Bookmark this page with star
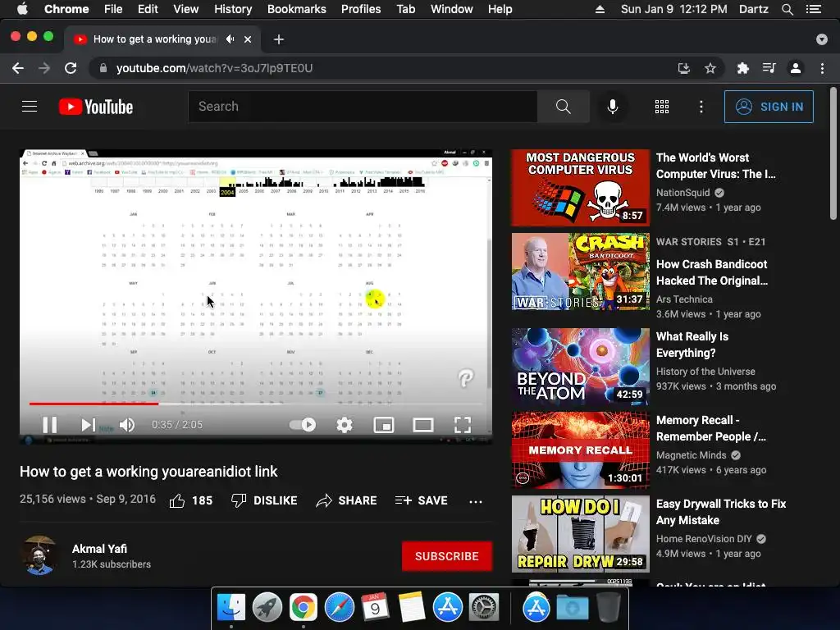The height and width of the screenshot is (630, 840). pyautogui.click(x=710, y=68)
